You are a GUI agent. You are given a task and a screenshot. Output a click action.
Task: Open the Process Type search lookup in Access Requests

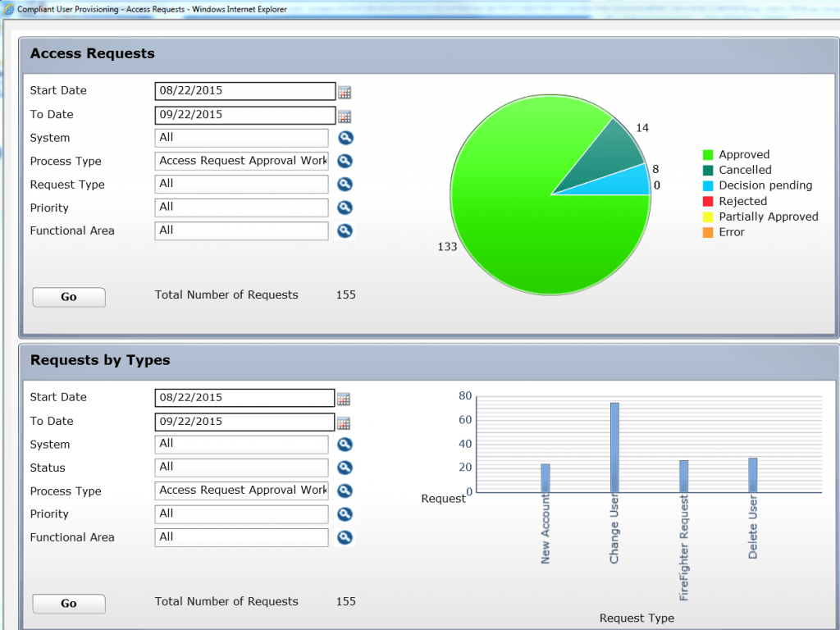[x=345, y=161]
